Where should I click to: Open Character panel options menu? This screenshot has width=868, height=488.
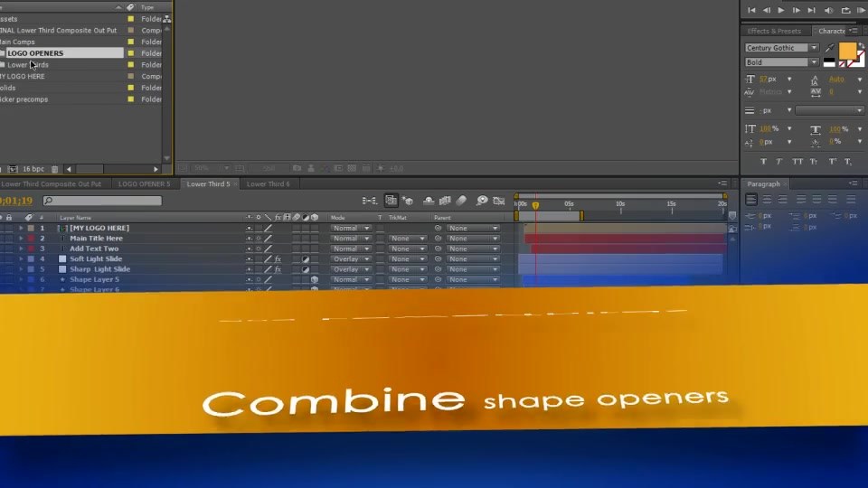tap(854, 31)
